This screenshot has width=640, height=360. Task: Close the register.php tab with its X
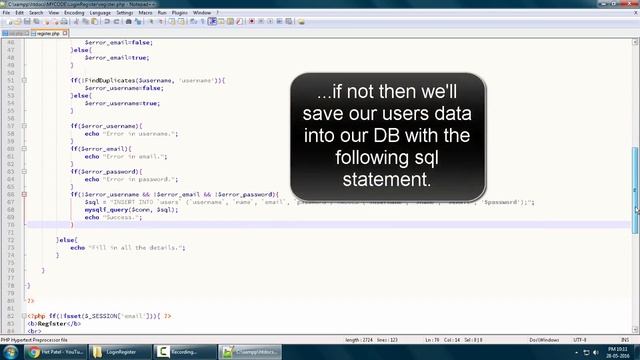click(x=65, y=33)
